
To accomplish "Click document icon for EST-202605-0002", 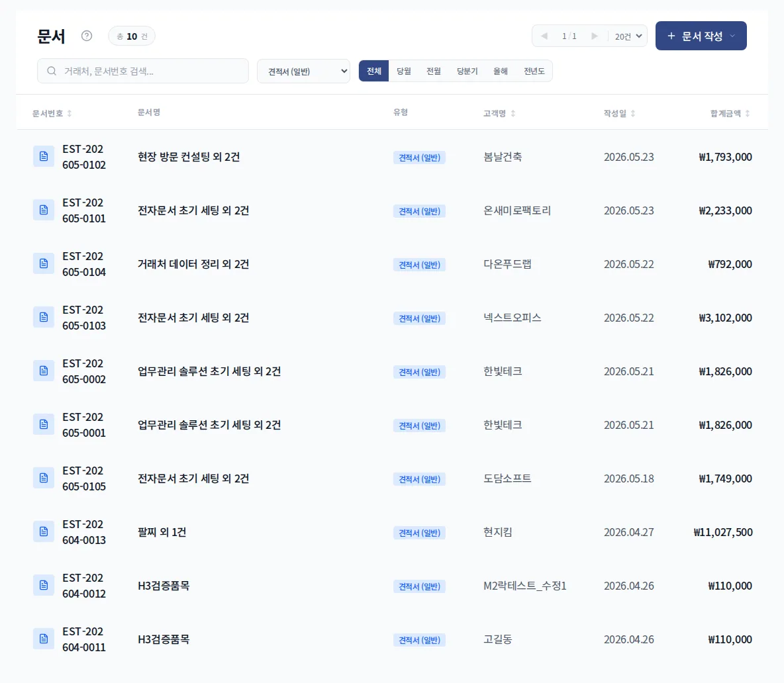I will 44,371.
